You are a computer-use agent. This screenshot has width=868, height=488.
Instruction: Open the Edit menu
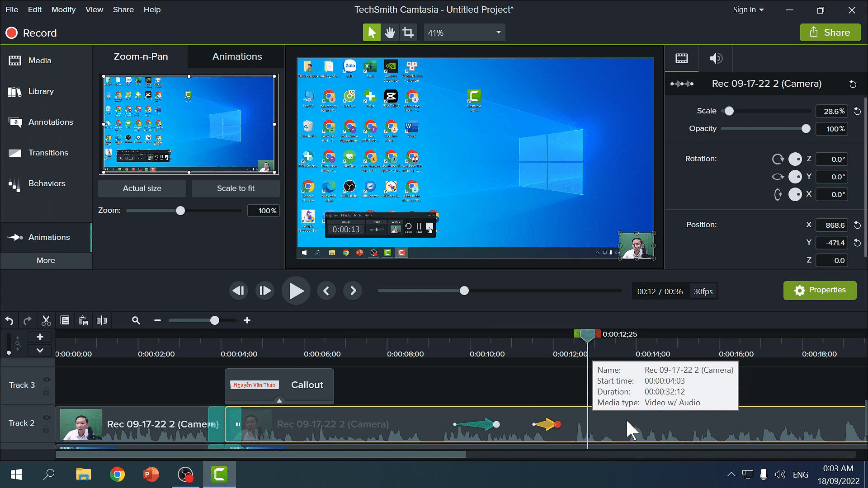coord(34,9)
